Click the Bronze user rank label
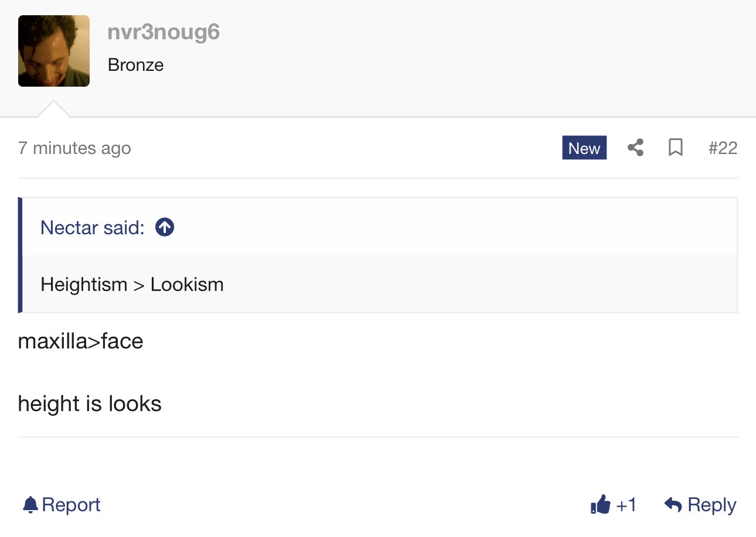This screenshot has width=756, height=537. click(x=135, y=64)
